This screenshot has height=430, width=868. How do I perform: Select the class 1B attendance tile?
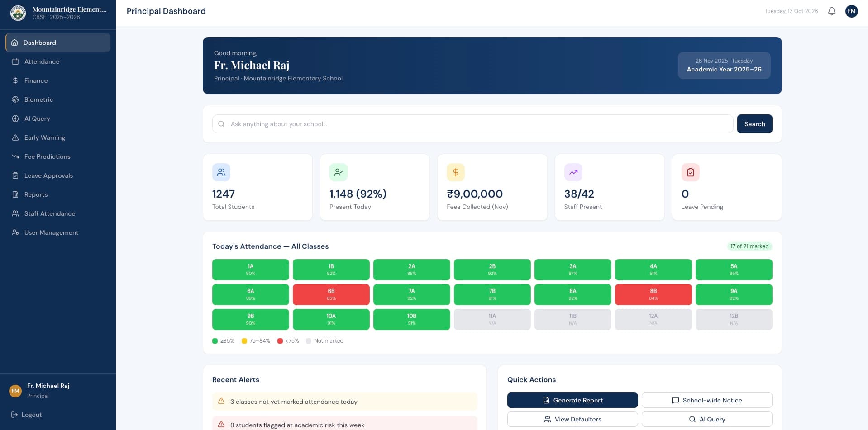(331, 269)
